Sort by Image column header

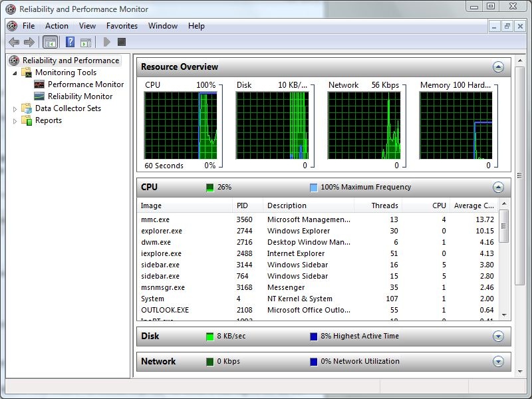point(185,205)
